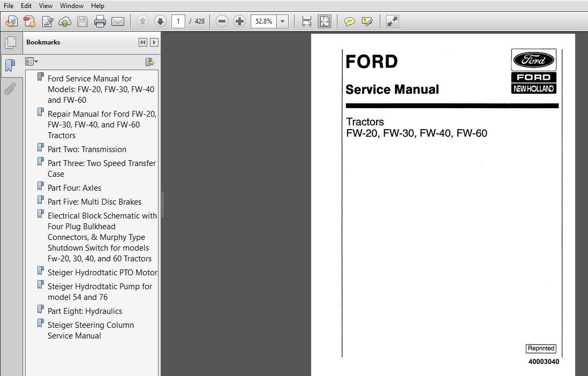Open the File menu
The image size is (588, 376).
click(9, 6)
